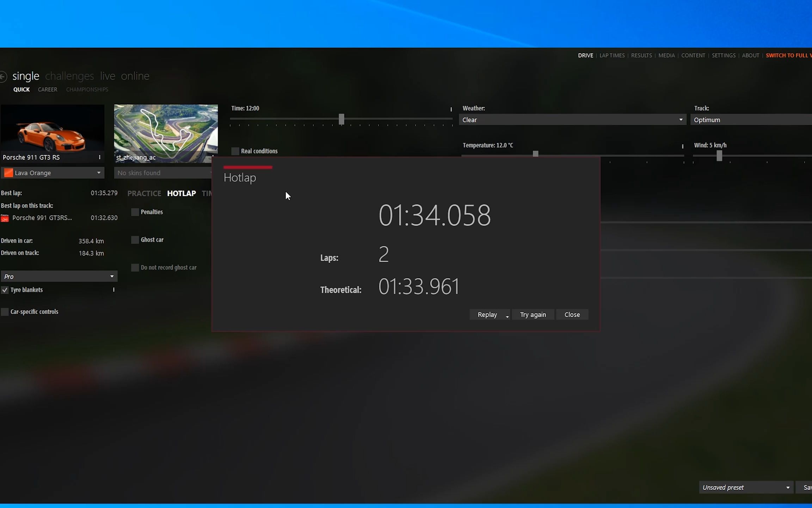Switch to the DRIVE section
The image size is (812, 508).
click(585, 55)
